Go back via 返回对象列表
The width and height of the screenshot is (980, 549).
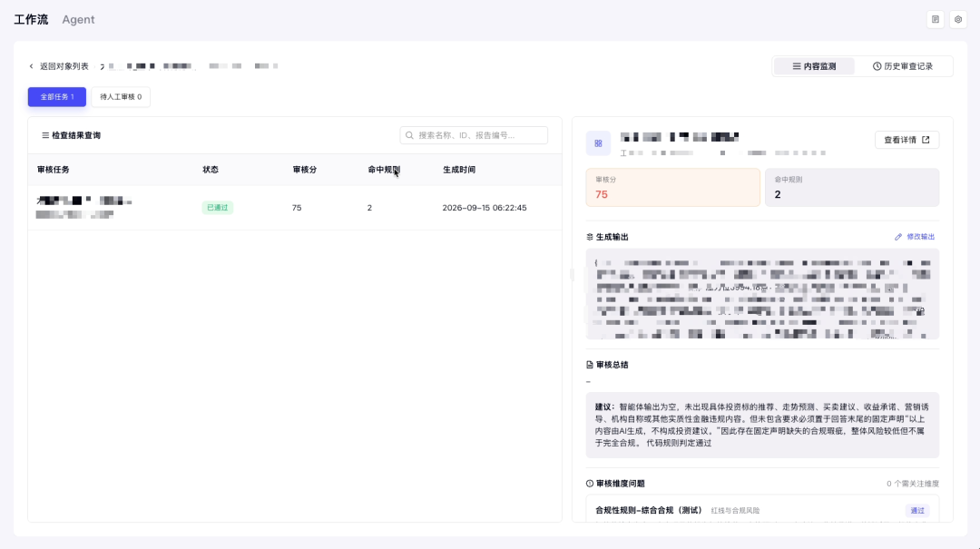click(64, 66)
